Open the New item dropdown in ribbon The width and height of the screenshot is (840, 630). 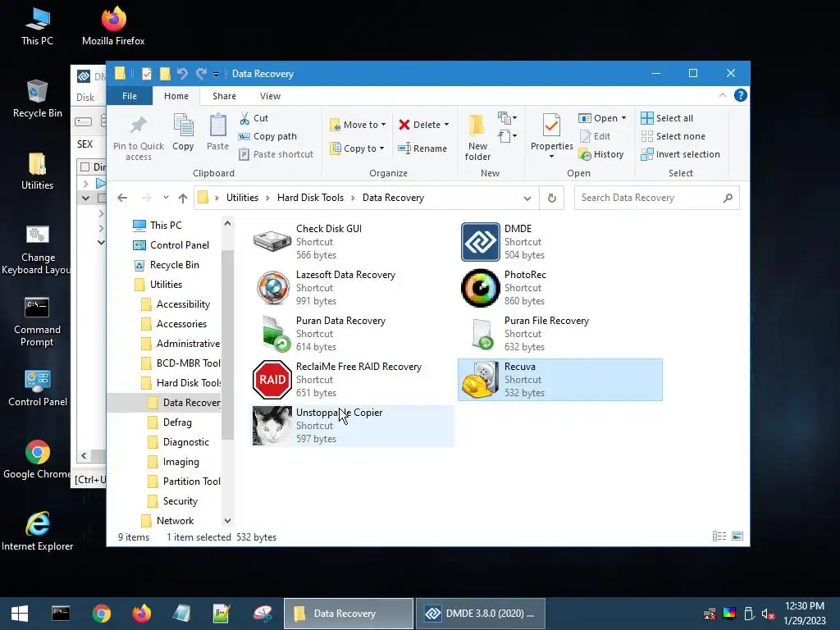(x=507, y=118)
